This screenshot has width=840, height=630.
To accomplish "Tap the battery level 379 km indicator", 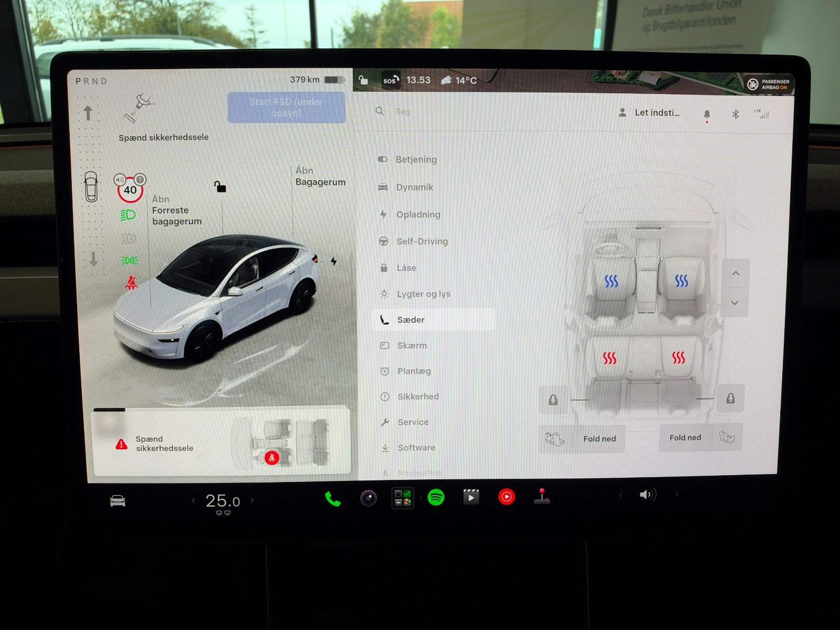I will [x=317, y=80].
